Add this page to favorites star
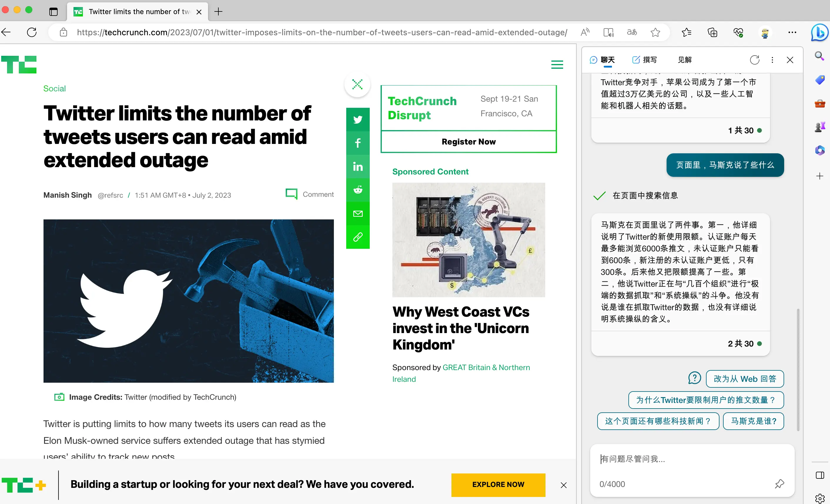 tap(655, 32)
